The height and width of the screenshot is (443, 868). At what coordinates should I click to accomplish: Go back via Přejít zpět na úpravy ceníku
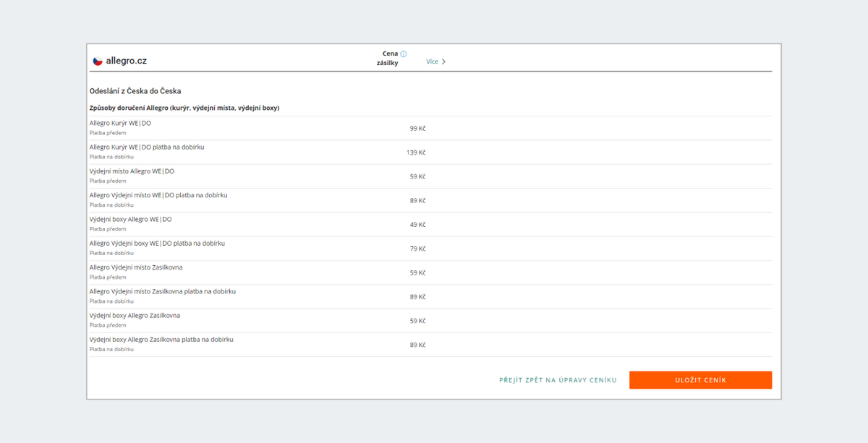pos(558,380)
